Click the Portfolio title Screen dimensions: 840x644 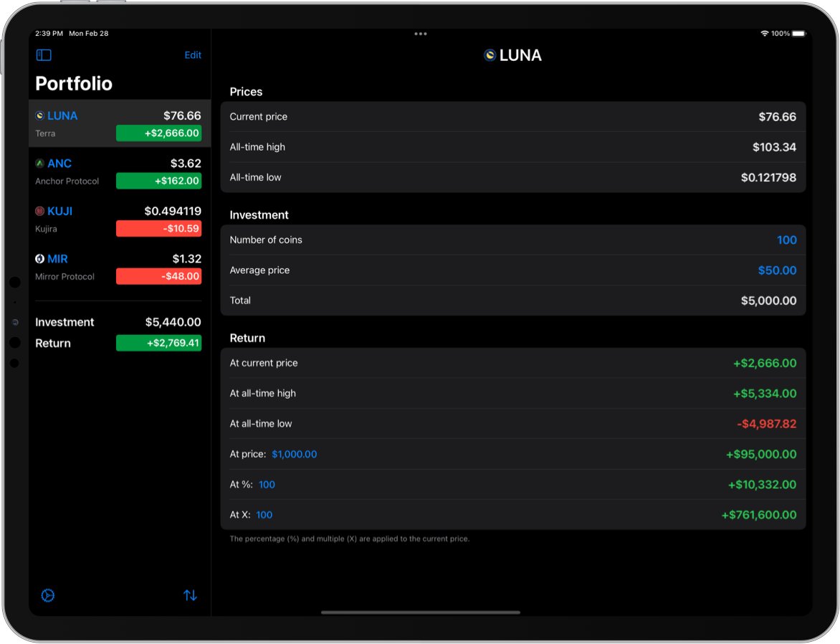pos(74,84)
